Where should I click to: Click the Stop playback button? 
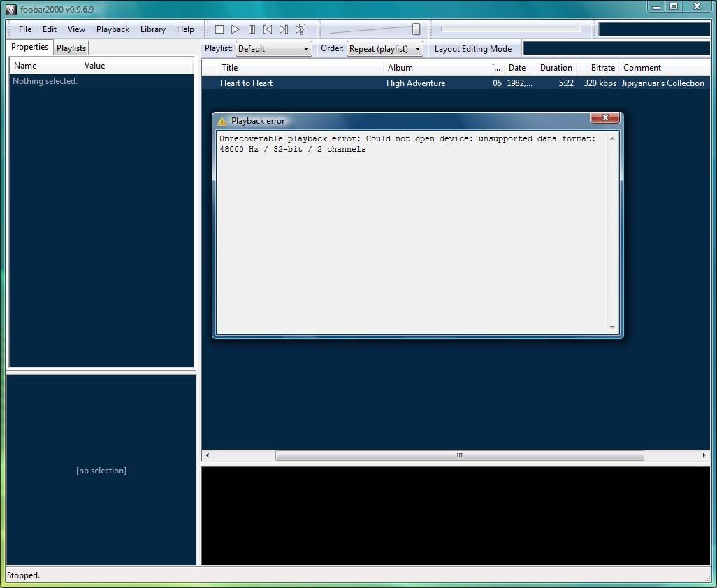219,29
